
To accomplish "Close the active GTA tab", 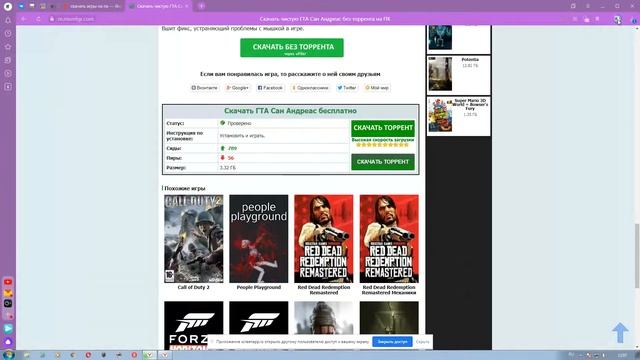I will point(187,6).
